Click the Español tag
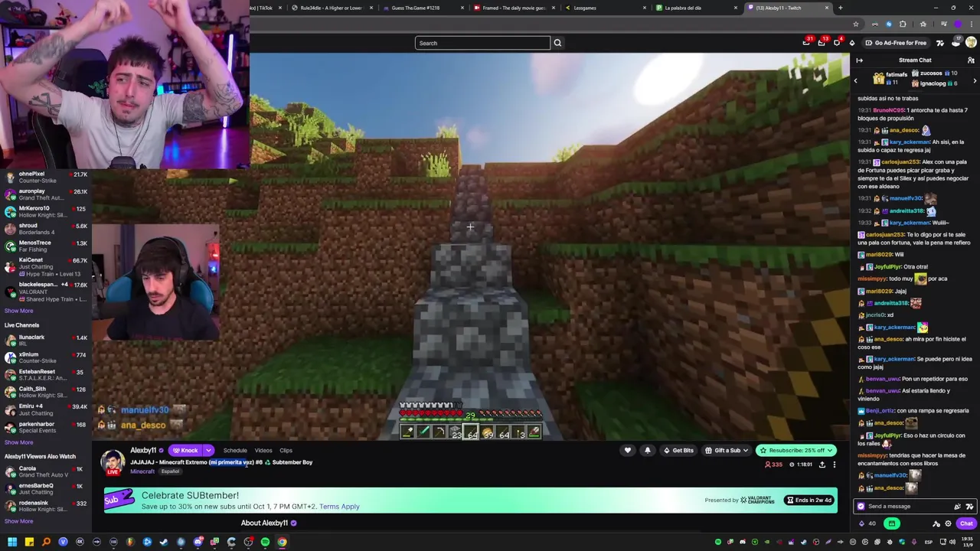980x551 pixels. (x=170, y=471)
